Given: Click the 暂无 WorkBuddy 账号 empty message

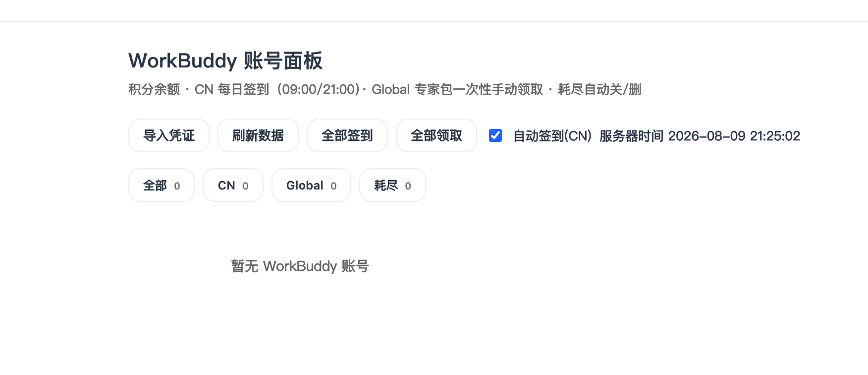Looking at the screenshot, I should point(300,266).
